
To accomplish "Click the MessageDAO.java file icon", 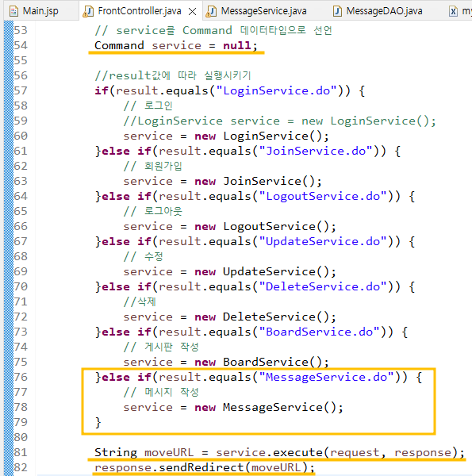I will pos(337,11).
